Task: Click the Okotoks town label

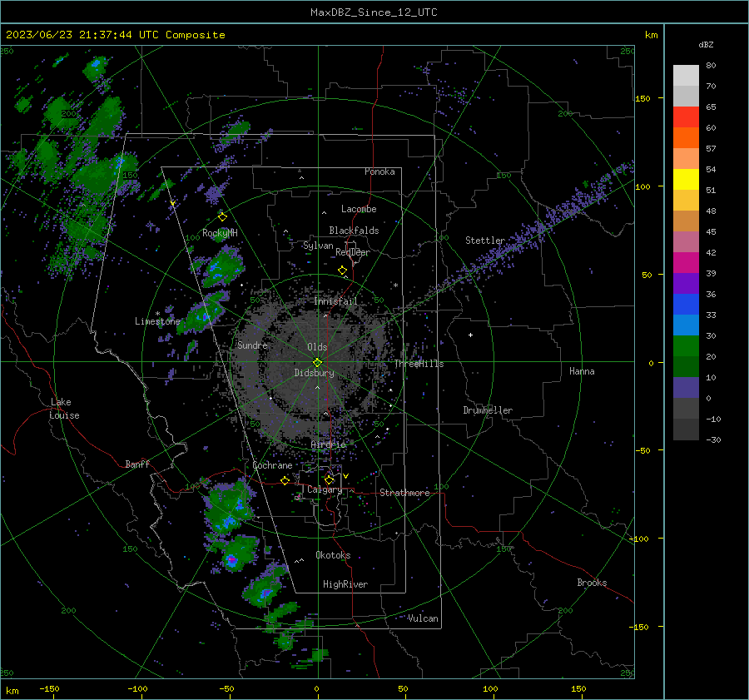Action: 333,555
